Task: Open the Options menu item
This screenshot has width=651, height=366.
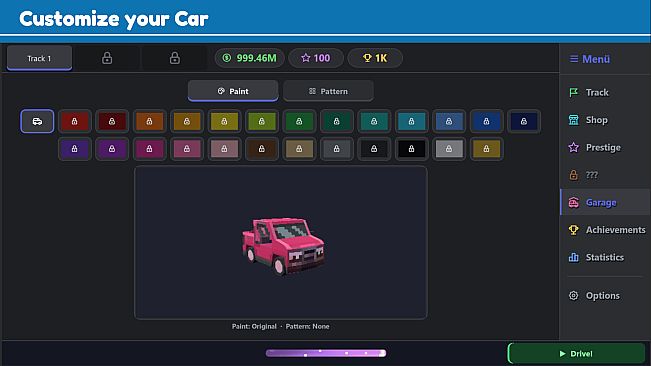Action: click(605, 295)
